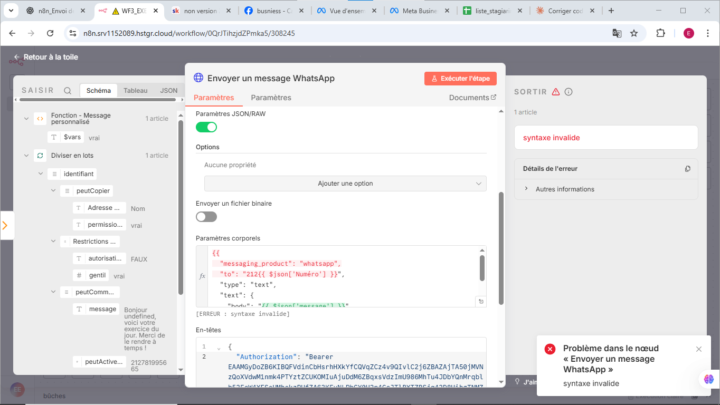720x405 pixels.
Task: Click the syntaxe invalide error message
Action: coord(551,138)
